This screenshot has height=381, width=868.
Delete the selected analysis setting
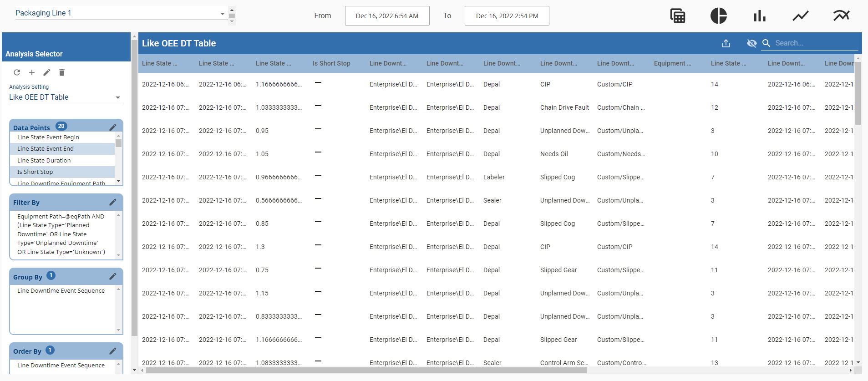62,72
